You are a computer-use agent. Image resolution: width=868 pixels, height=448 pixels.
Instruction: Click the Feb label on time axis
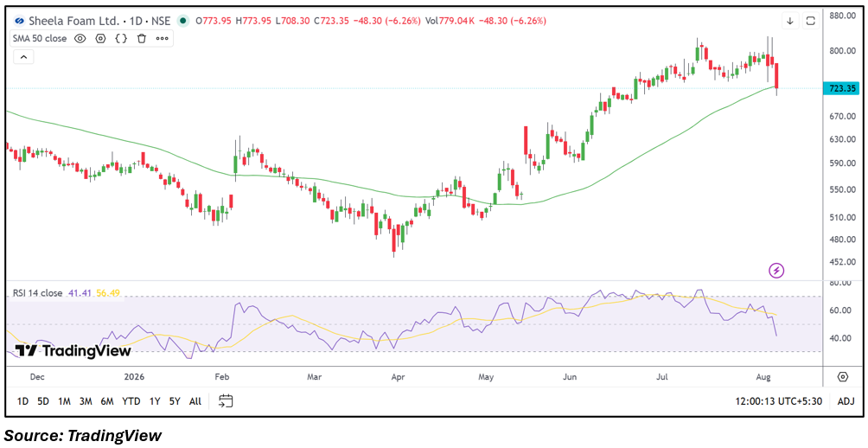click(221, 377)
